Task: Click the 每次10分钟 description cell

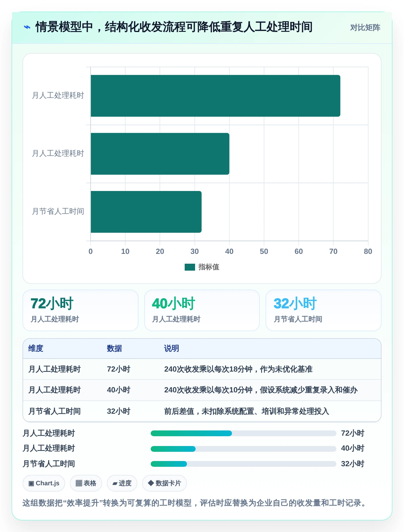Action: point(261,390)
